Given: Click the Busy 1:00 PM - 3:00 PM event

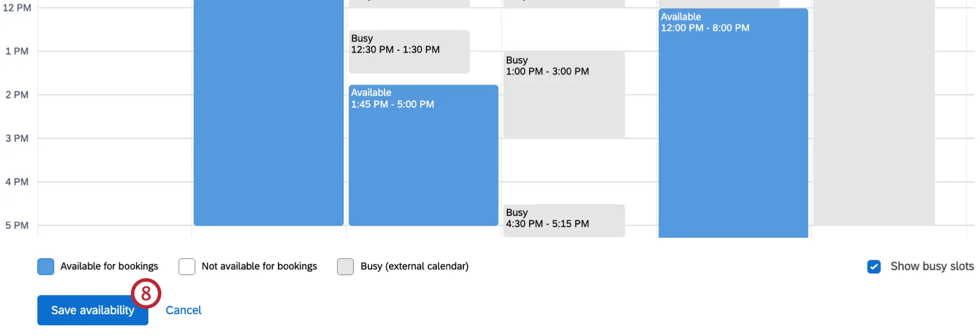Looking at the screenshot, I should (564, 94).
